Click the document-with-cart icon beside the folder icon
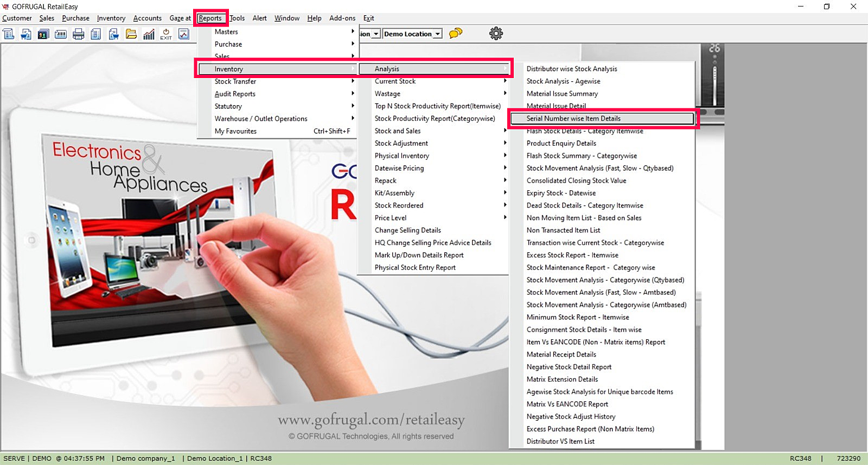This screenshot has width=868, height=465. 113,34
